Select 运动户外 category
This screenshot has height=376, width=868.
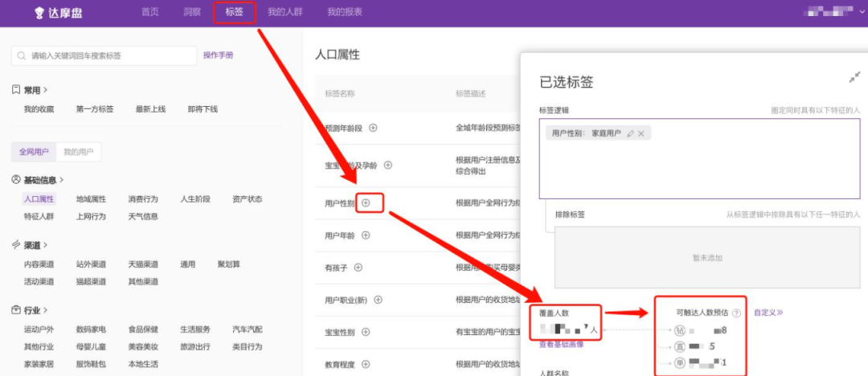click(39, 330)
